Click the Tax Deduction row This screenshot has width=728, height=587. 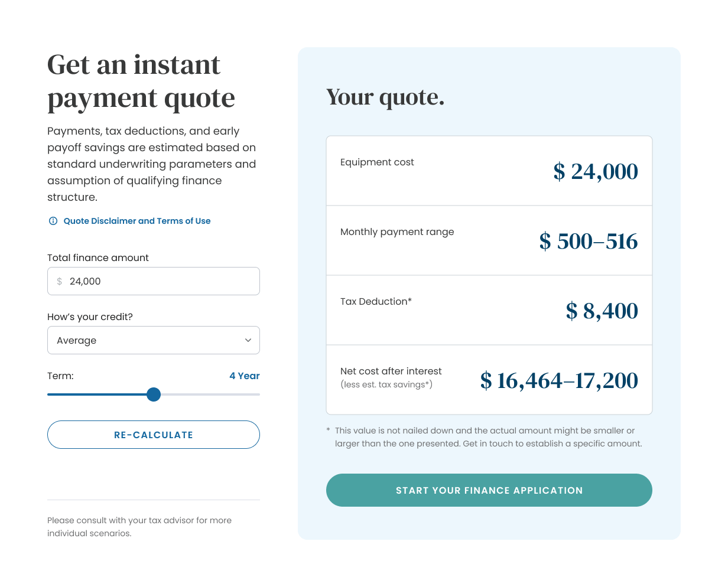(489, 310)
